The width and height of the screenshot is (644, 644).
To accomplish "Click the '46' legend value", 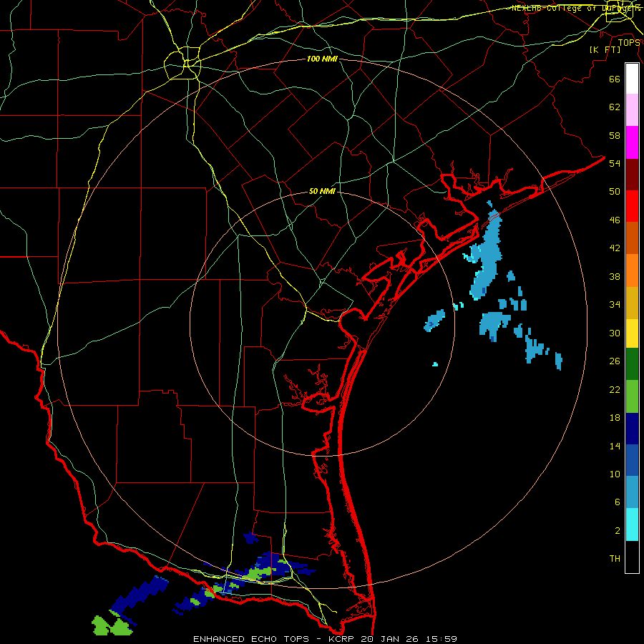I will (x=615, y=220).
